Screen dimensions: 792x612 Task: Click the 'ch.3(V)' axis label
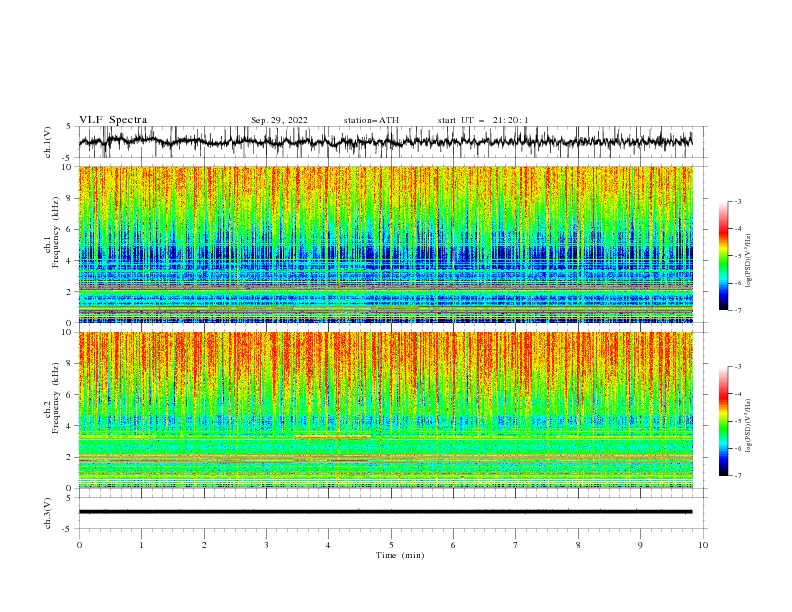click(48, 513)
